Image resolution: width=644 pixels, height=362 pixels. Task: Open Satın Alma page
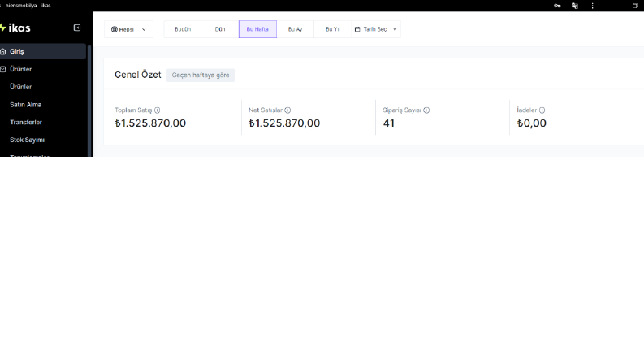pos(25,104)
